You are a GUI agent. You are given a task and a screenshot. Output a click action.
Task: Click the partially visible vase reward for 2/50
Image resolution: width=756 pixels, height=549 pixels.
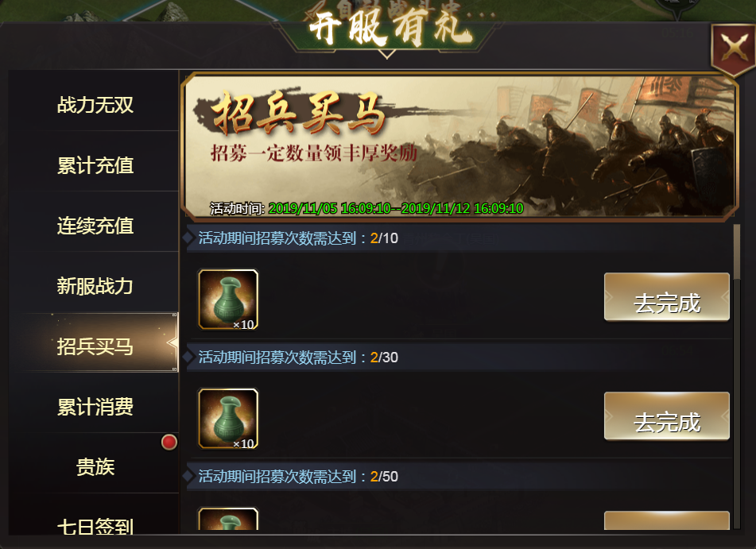[228, 519]
